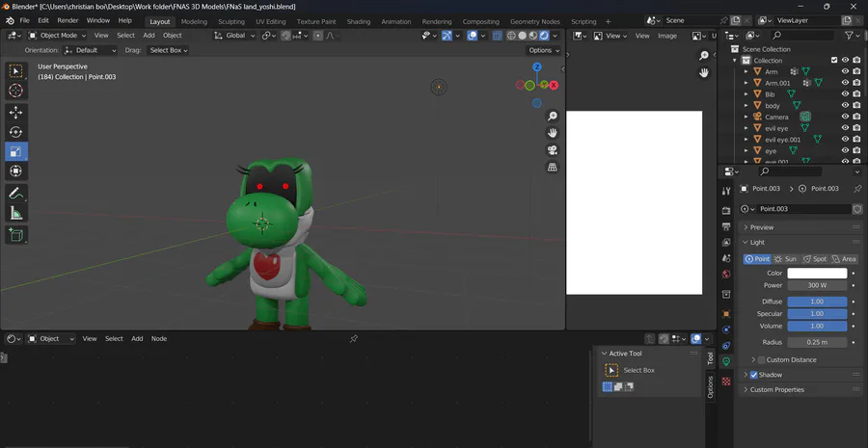Collapse the Collection in outliner
The height and width of the screenshot is (448, 868).
735,61
